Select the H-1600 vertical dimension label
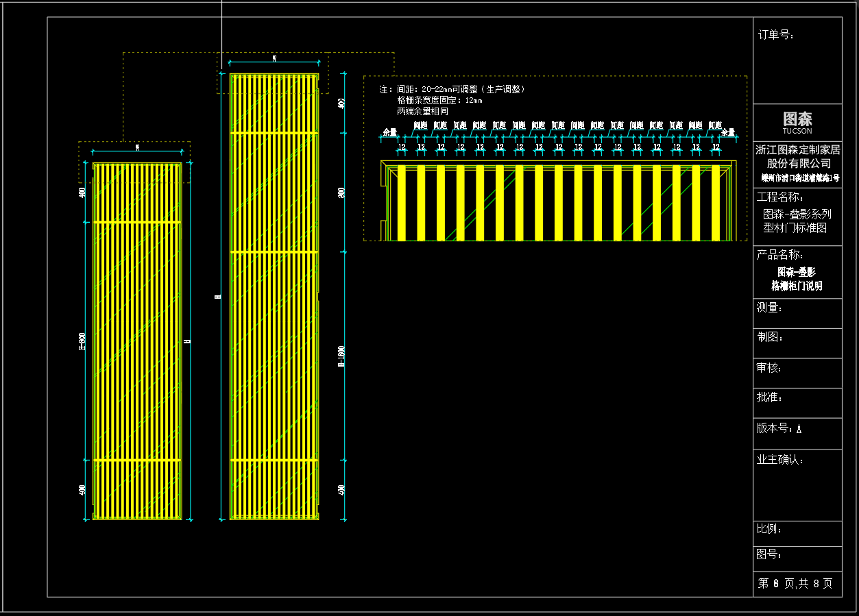The width and height of the screenshot is (859, 616). point(341,356)
